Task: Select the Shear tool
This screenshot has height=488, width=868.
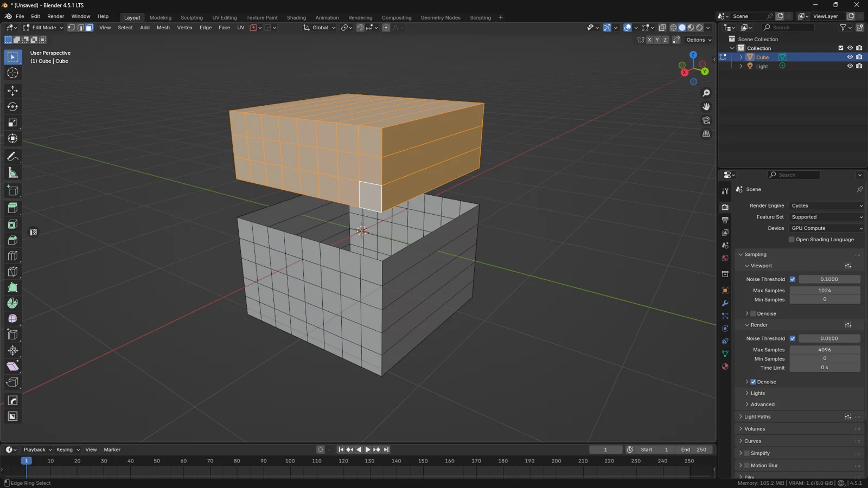Action: point(12,367)
